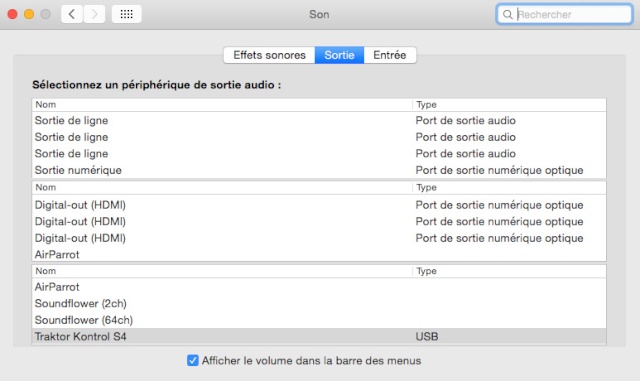The image size is (640, 381).
Task: Show all preferences grid icon
Action: coord(127,14)
